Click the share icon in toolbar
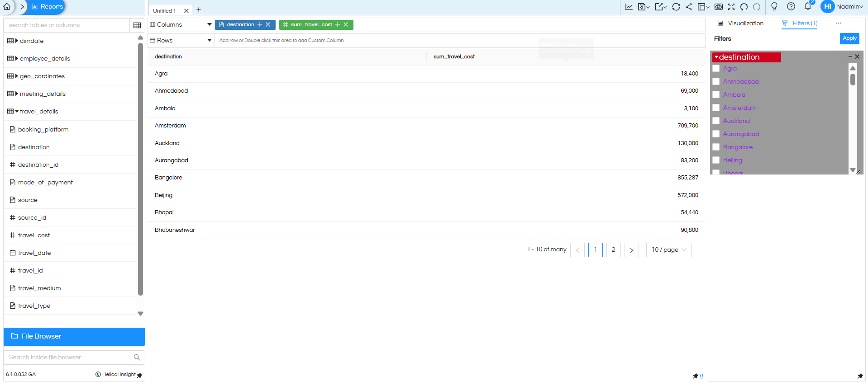 [689, 7]
